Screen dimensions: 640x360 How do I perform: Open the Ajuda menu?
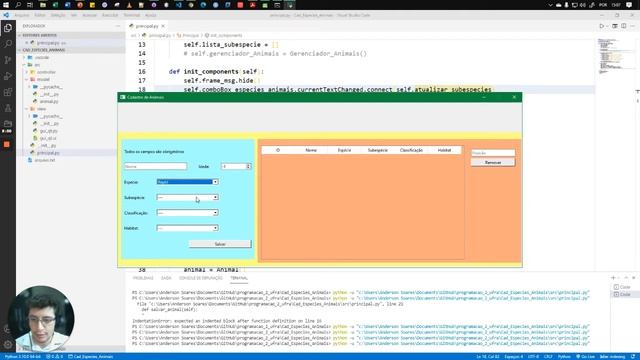151,15
